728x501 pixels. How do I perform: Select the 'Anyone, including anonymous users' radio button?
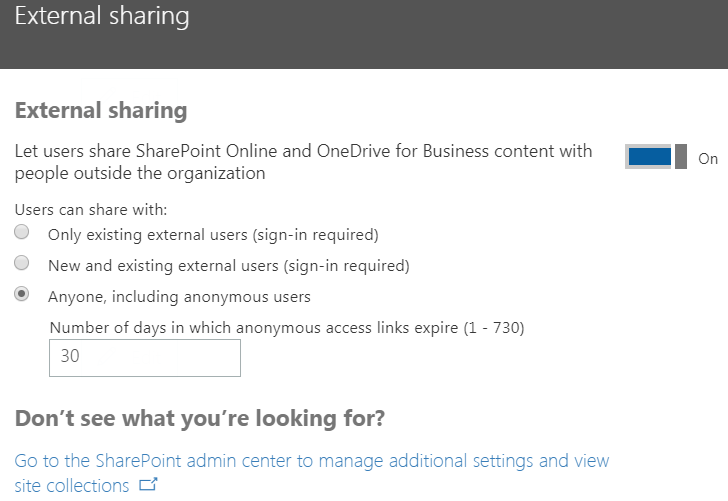click(21, 296)
